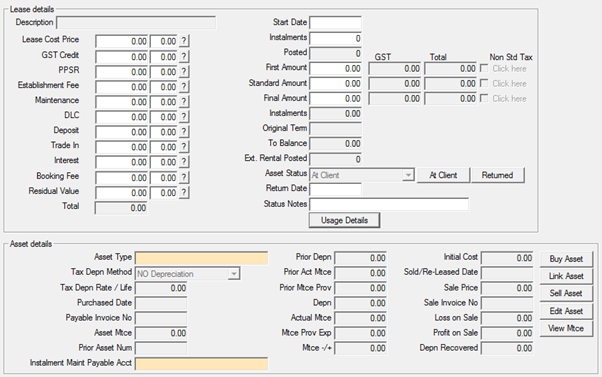Click the first Booking Fee amount field
Screen dimensions: 602x377
pos(121,177)
